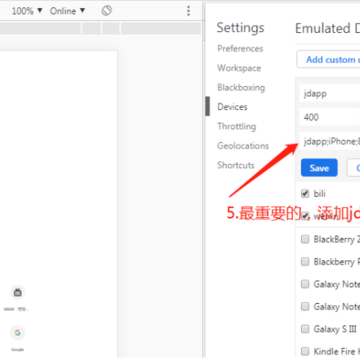Expand the Online throttling dropdown
360x360 pixels.
67,11
